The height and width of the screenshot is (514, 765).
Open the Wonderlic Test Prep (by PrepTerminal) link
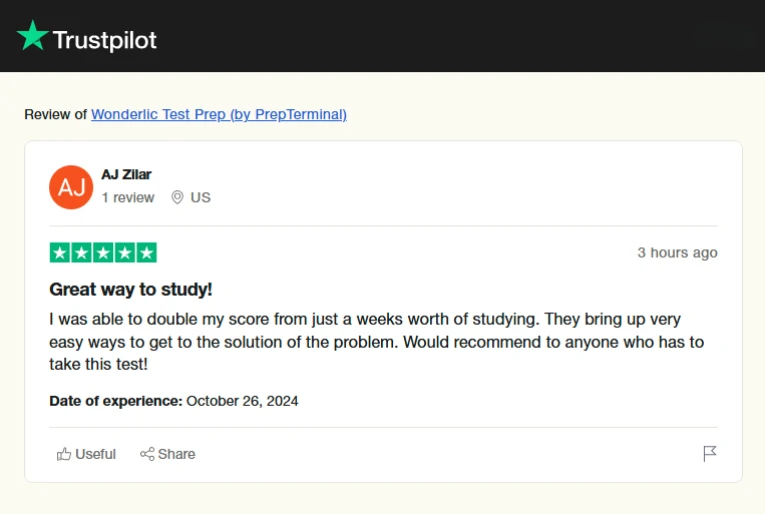pos(219,114)
